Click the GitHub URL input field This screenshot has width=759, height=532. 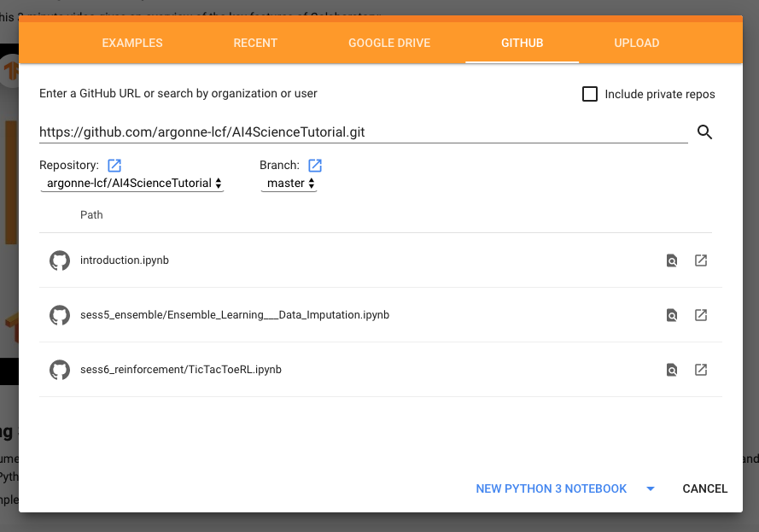pos(363,132)
